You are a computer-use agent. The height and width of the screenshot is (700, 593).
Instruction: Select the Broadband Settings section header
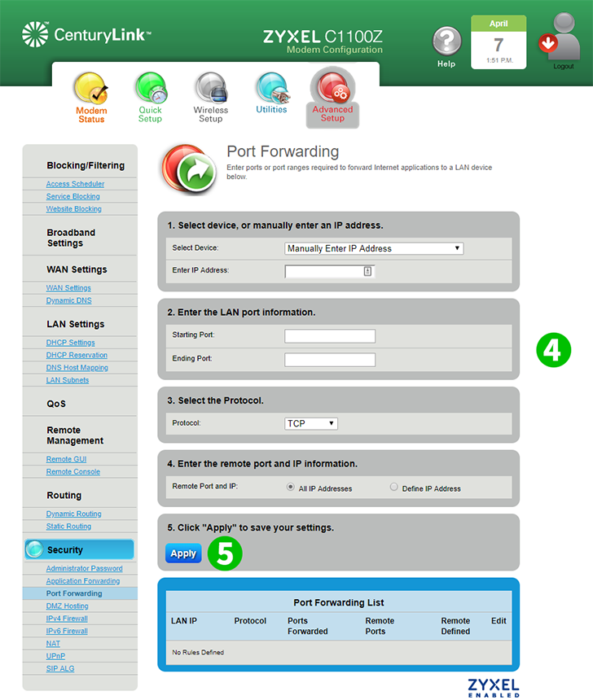71,238
